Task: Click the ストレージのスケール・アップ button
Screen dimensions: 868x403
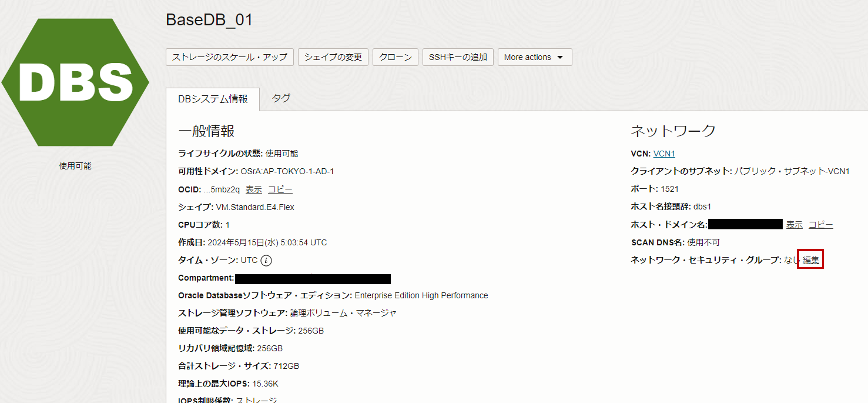Action: (x=229, y=57)
